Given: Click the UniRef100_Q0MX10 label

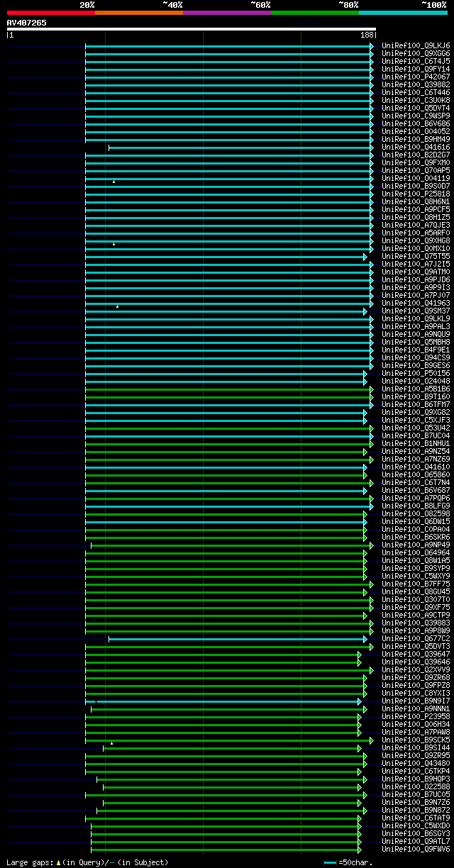Looking at the screenshot, I should [x=416, y=249].
